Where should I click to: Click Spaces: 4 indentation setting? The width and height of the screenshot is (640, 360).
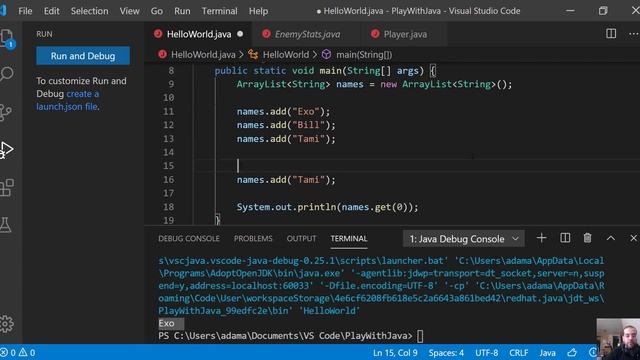coord(446,352)
